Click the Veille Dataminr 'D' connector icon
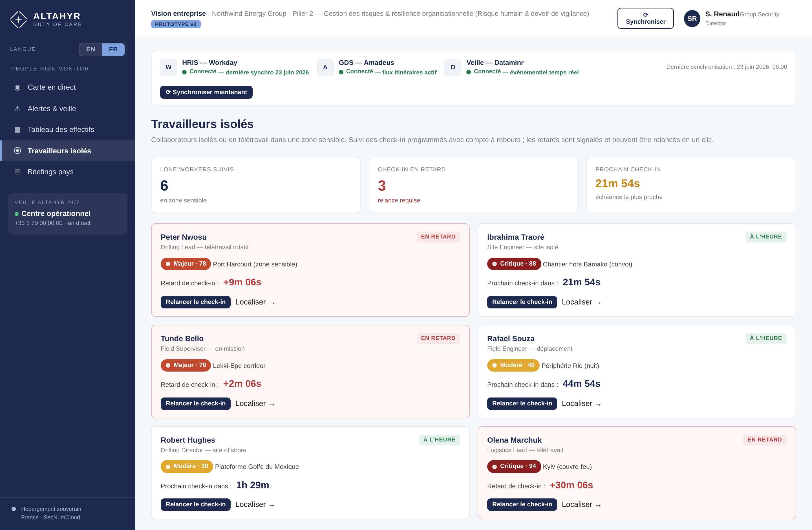812x530 pixels. [x=453, y=67]
